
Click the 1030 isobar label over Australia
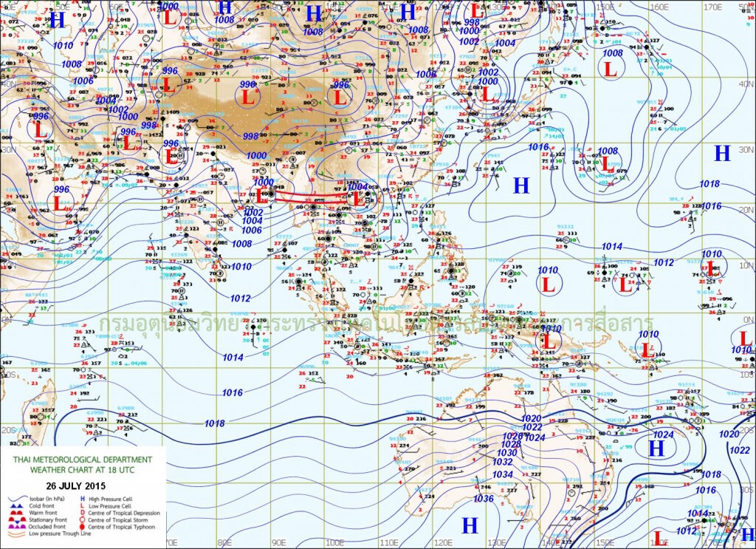click(506, 452)
